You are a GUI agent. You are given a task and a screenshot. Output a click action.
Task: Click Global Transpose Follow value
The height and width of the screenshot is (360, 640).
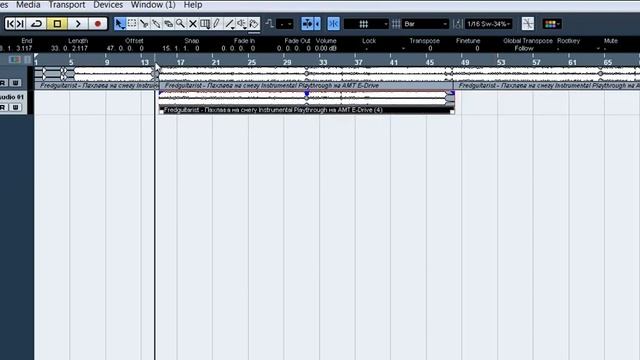pyautogui.click(x=524, y=48)
